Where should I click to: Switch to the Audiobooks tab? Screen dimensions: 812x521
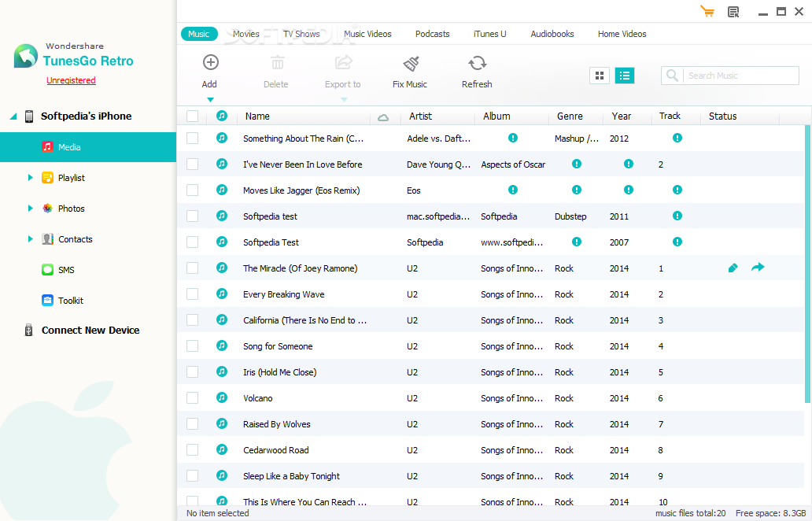click(x=552, y=34)
